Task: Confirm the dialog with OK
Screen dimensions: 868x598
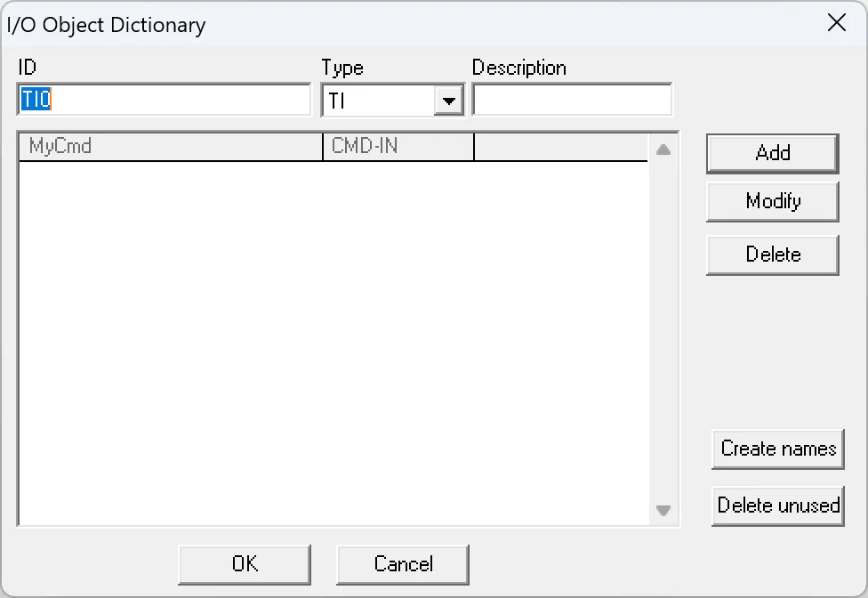Action: [x=245, y=563]
